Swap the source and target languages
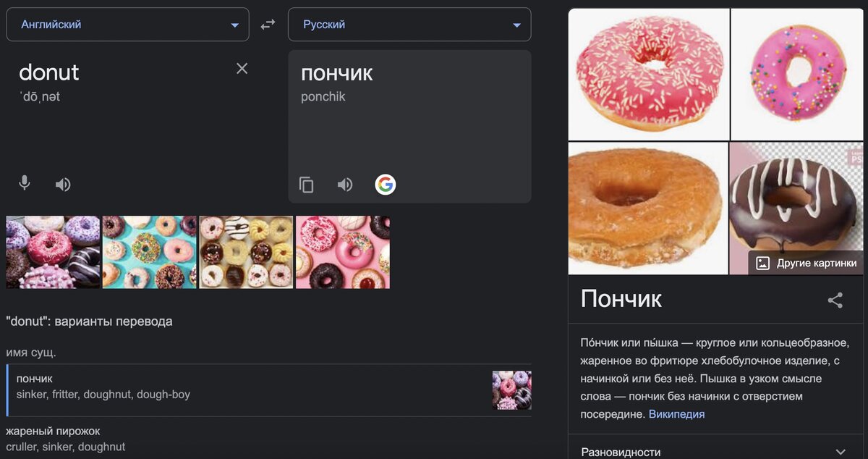The image size is (868, 459). coord(268,25)
